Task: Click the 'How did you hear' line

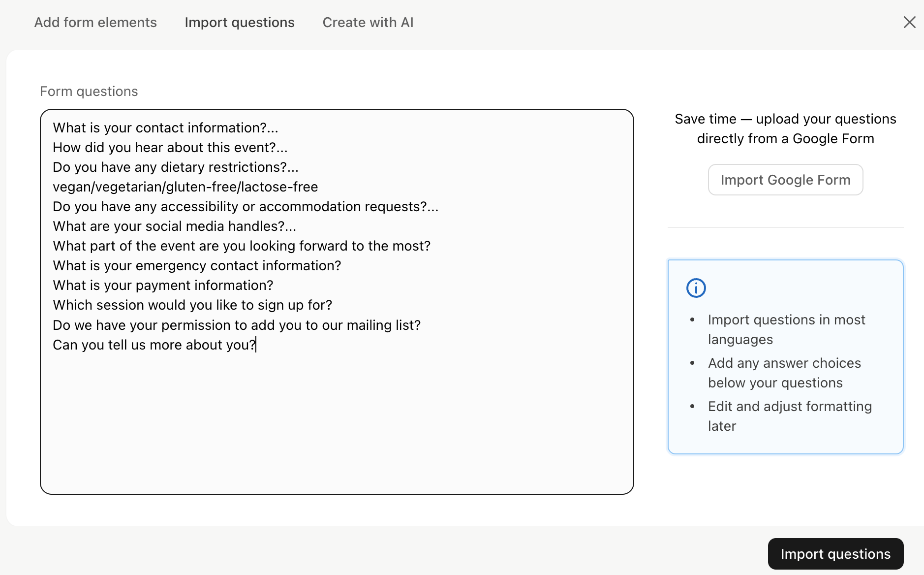Action: (170, 148)
